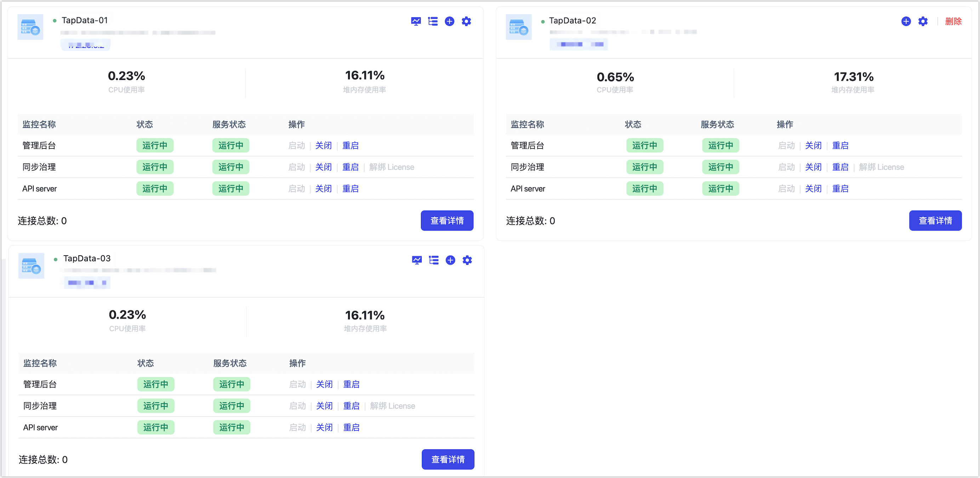980x478 pixels.
Task: Click the list tree icon on TapData-01
Action: click(433, 21)
